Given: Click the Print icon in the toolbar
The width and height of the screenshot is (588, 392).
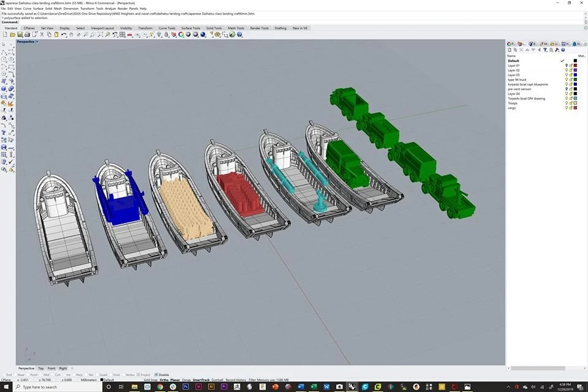Looking at the screenshot, I should [27, 34].
